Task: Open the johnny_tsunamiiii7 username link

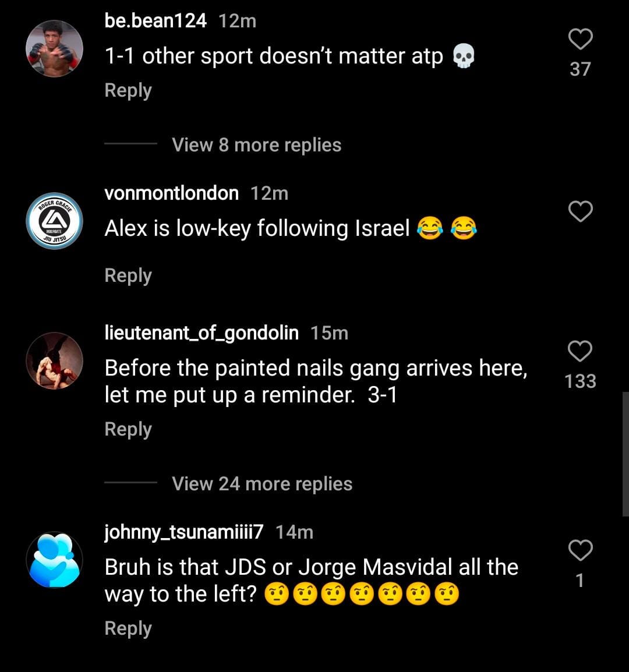Action: click(184, 532)
